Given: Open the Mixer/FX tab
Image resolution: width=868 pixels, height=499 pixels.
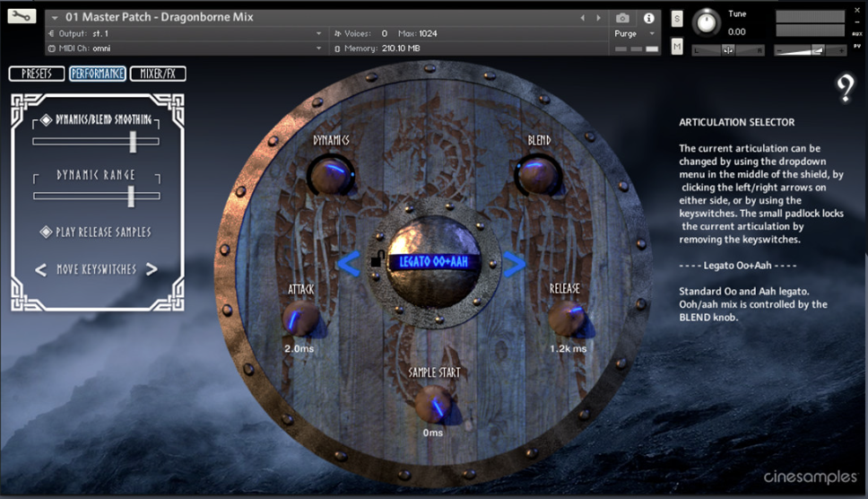Looking at the screenshot, I should pos(158,74).
